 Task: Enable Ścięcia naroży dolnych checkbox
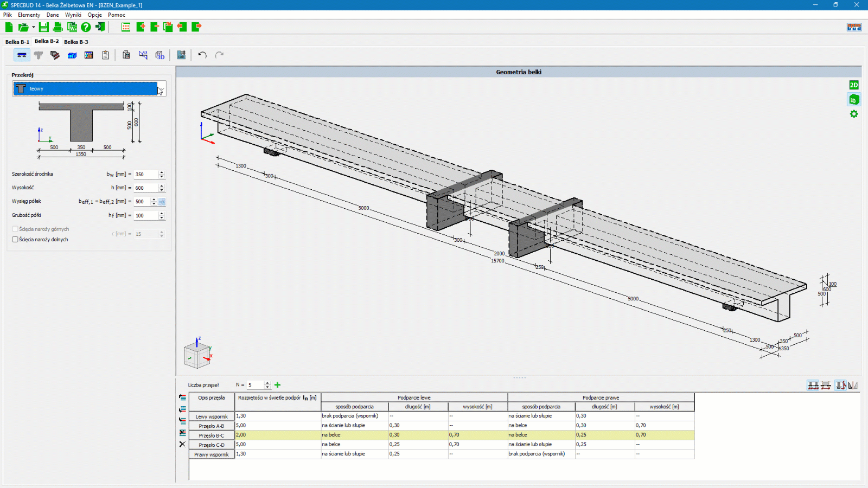pos(15,239)
